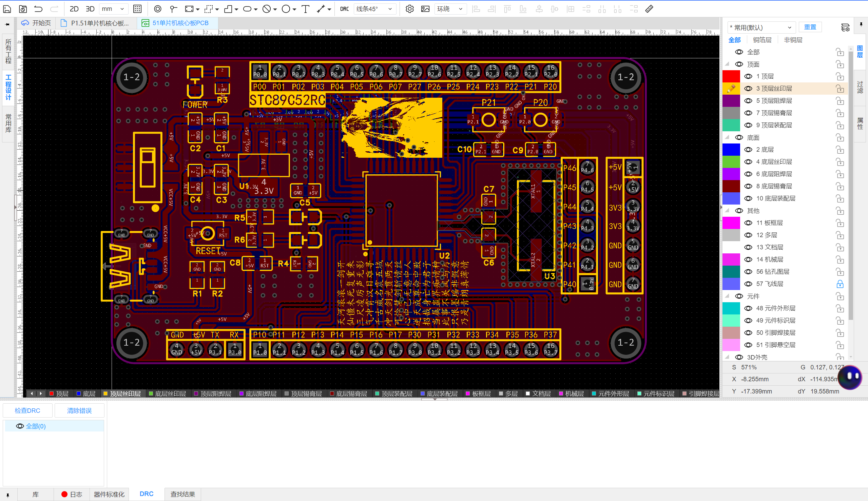The image size is (868, 501).
Task: Select the copper pour rectangle tool
Action: 189,9
